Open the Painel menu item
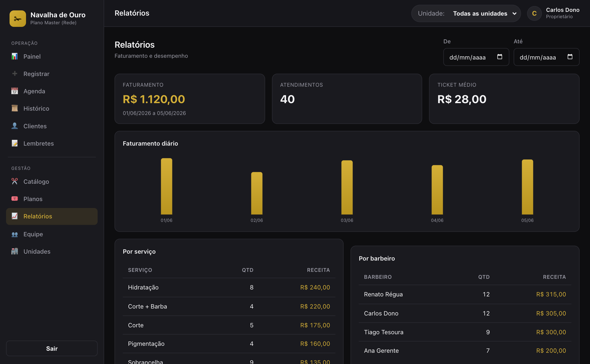590x364 pixels. click(x=52, y=56)
